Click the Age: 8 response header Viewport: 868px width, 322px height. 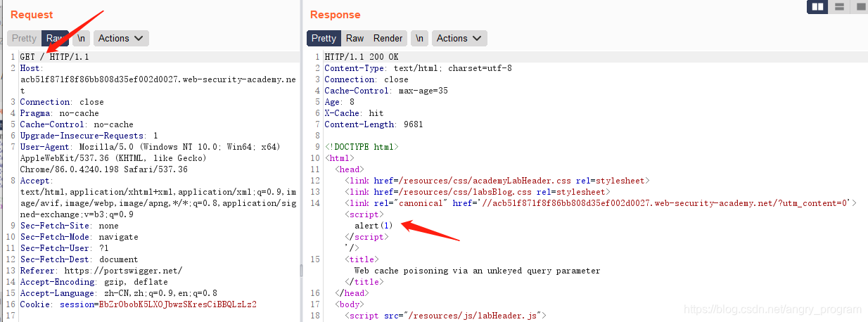(x=339, y=102)
